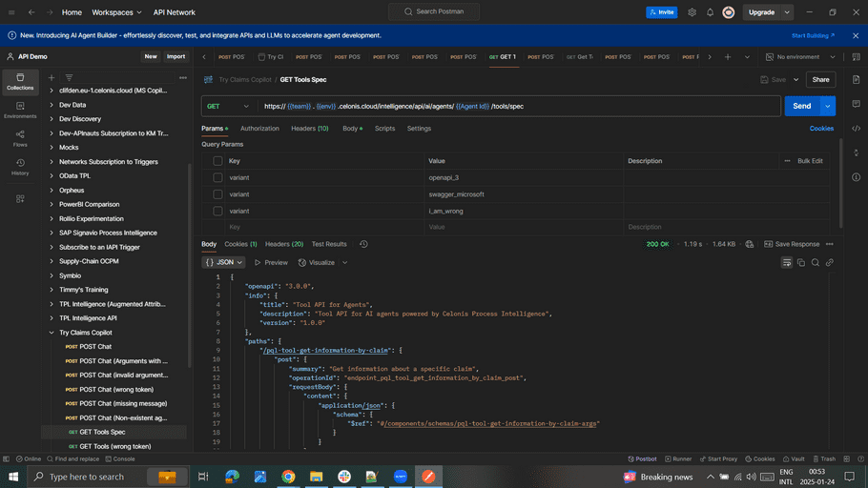
Task: Check the i_am_wrong variant parameter
Action: tap(218, 211)
